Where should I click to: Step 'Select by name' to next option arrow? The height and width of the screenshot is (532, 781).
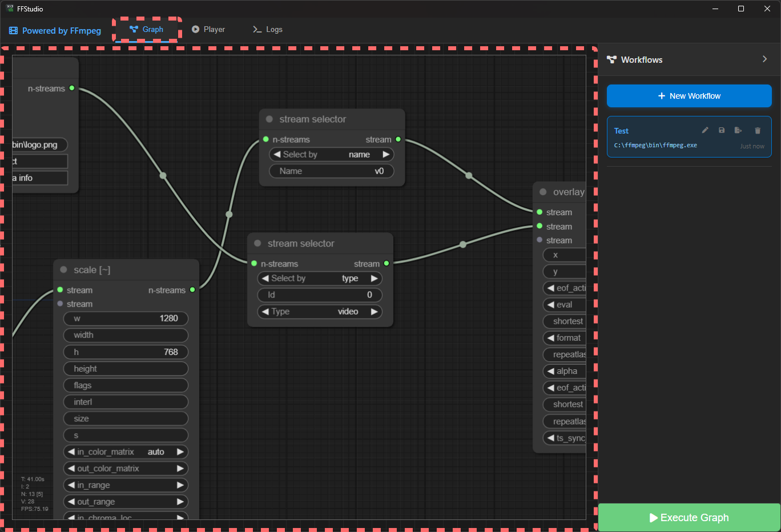386,154
